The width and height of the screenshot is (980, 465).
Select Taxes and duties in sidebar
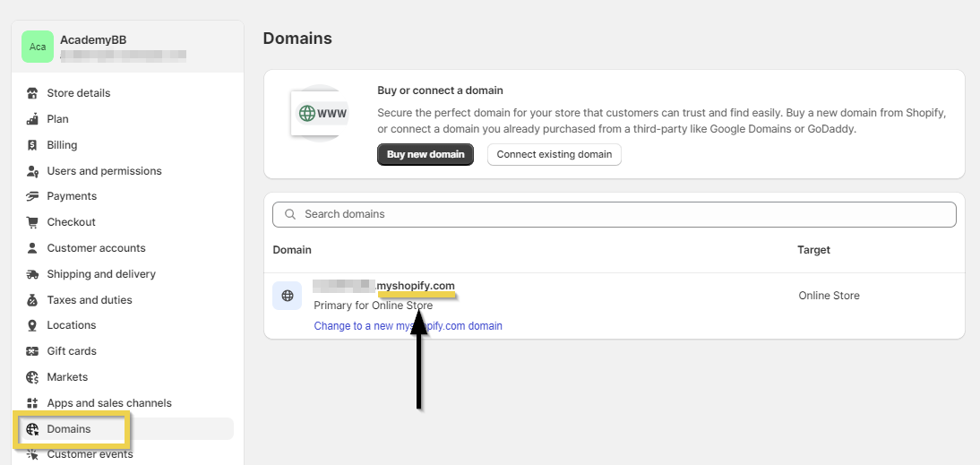pos(90,300)
